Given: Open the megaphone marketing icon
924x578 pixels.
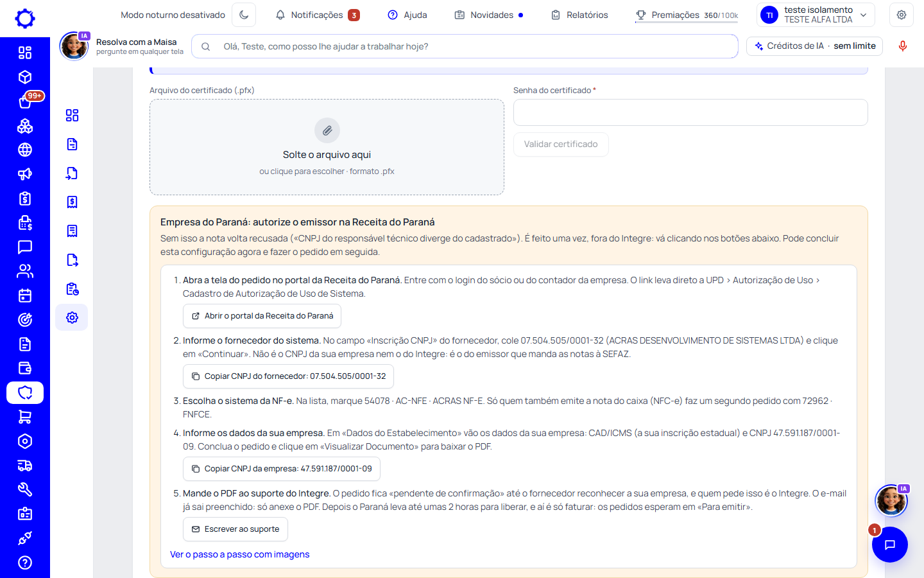Looking at the screenshot, I should 25,174.
